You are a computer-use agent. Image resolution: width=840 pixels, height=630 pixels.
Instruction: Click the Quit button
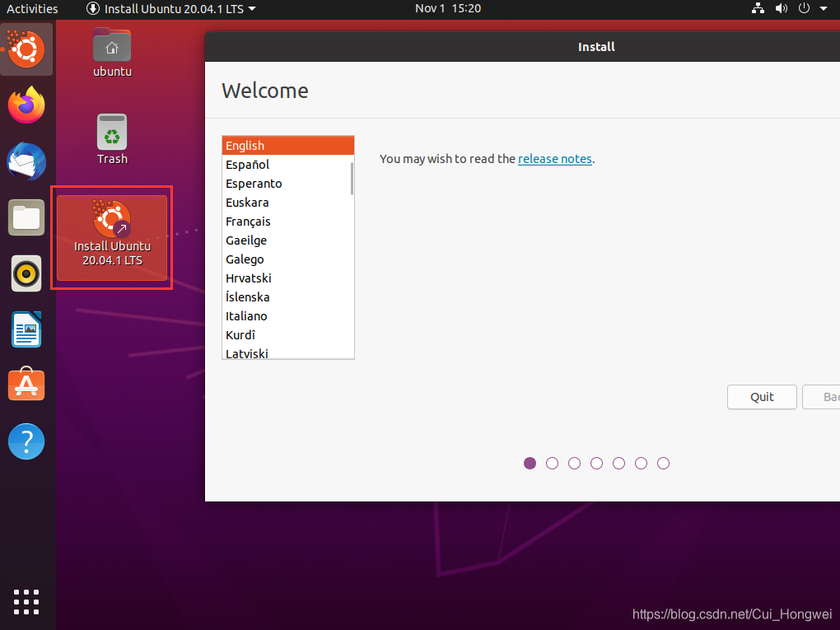[x=761, y=397]
